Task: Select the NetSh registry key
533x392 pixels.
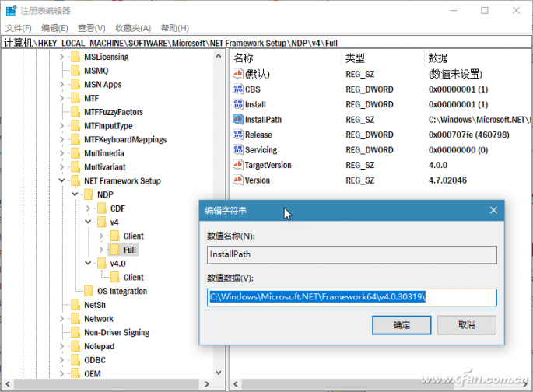Action: click(x=95, y=305)
